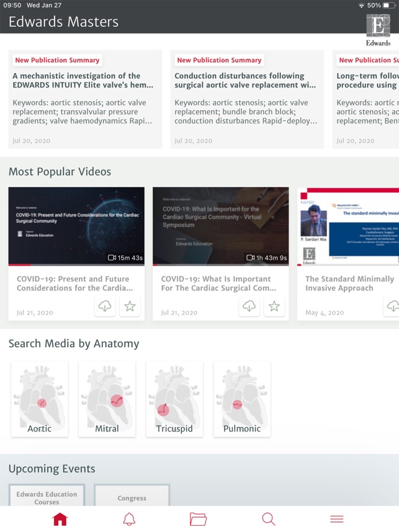Play the COVID-19 Present and Future video thumbnail
399x532 pixels.
[x=76, y=226]
